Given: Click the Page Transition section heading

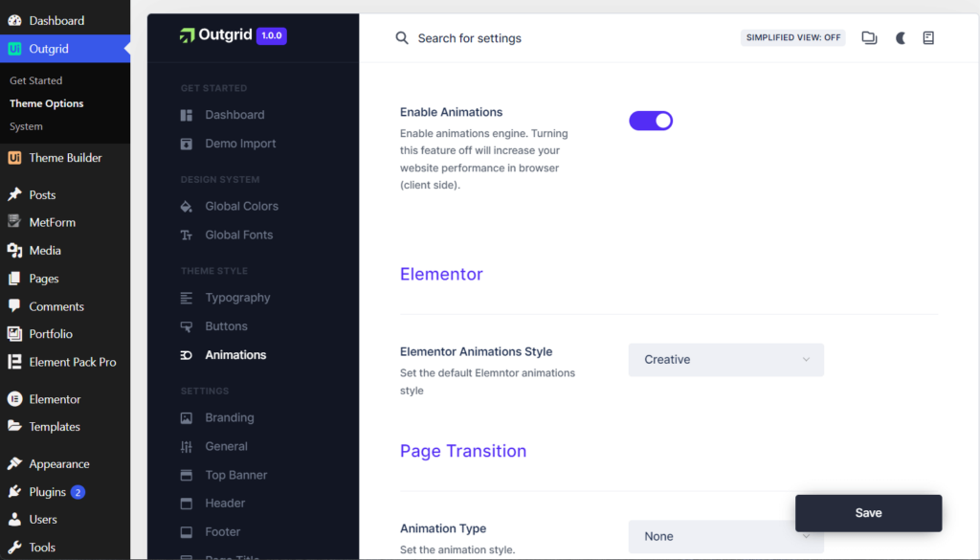Looking at the screenshot, I should click(463, 451).
